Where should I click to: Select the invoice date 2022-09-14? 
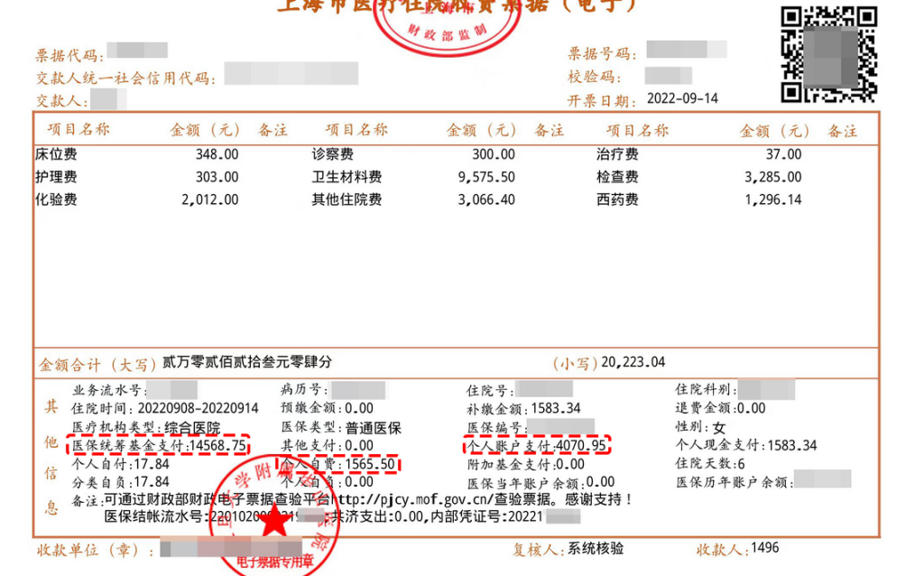pyautogui.click(x=682, y=98)
